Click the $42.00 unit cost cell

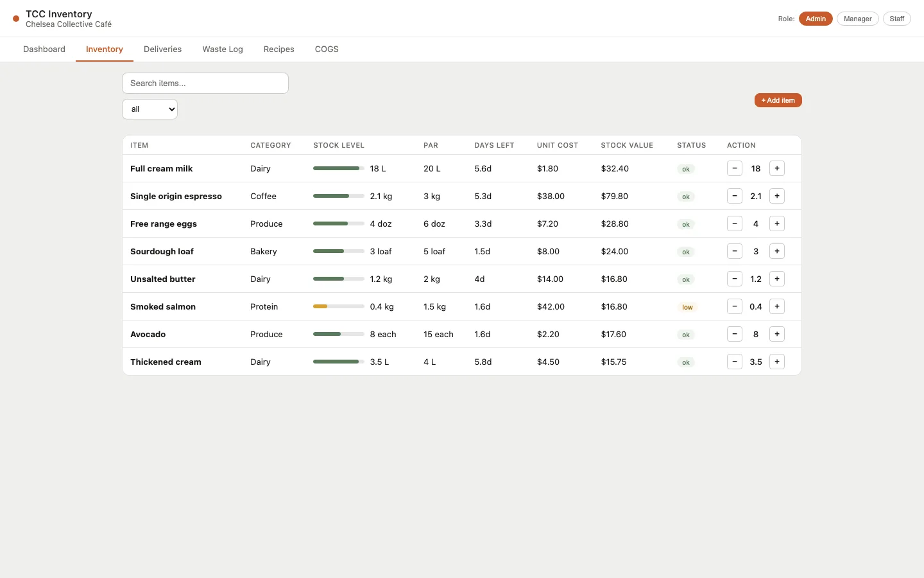click(551, 306)
